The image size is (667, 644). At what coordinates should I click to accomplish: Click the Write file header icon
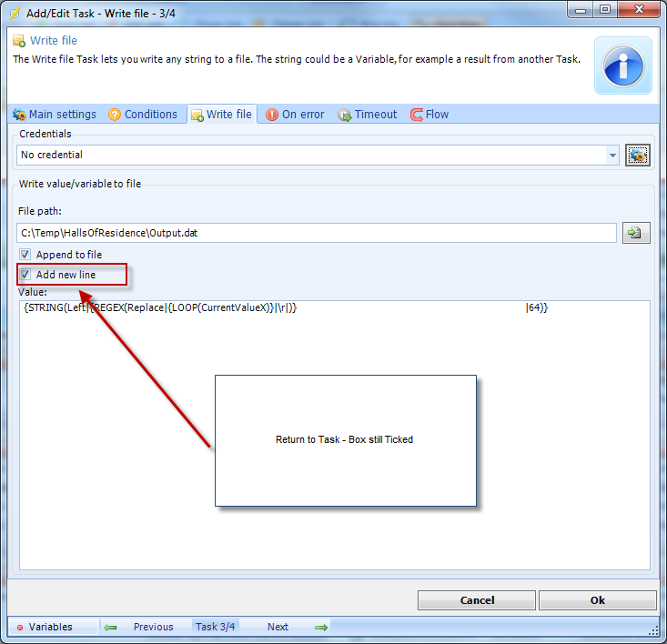pyautogui.click(x=18, y=41)
